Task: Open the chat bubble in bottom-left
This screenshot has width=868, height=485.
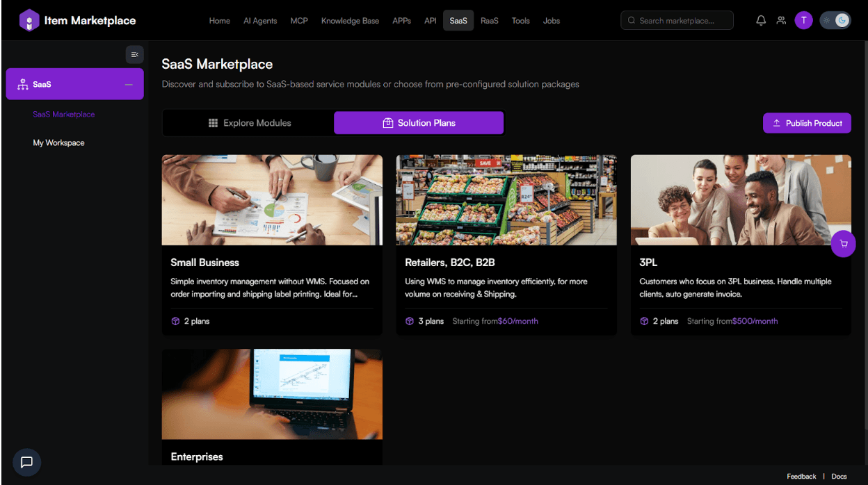Action: point(26,462)
